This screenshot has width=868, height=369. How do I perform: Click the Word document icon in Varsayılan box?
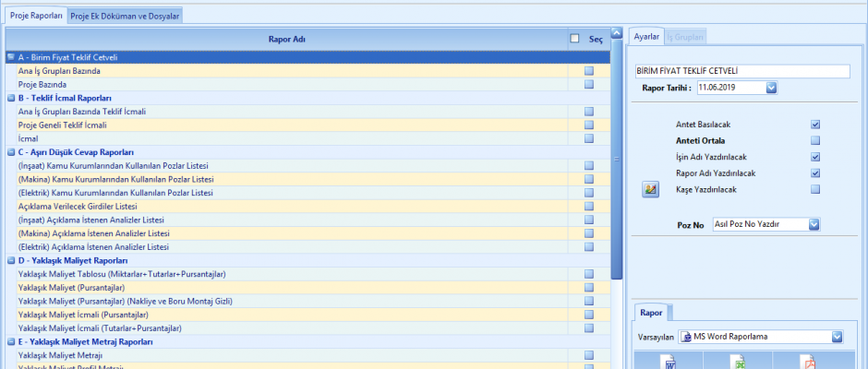(x=686, y=337)
